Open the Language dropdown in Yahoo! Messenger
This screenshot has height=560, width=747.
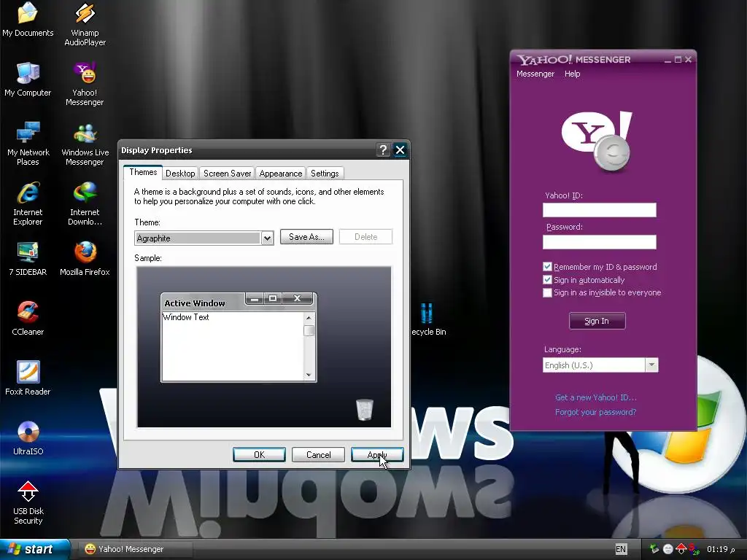click(600, 365)
